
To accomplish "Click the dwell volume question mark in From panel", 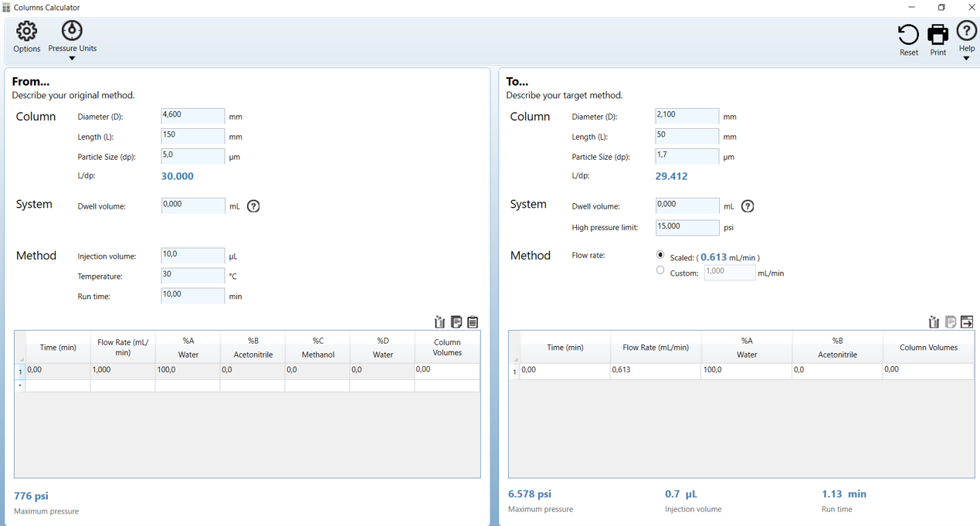I will pyautogui.click(x=253, y=205).
